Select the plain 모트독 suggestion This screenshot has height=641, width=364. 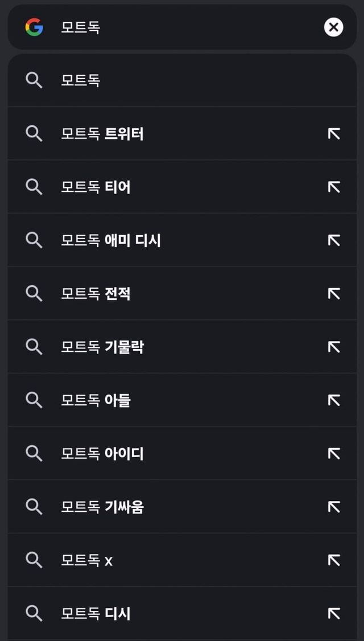pyautogui.click(x=81, y=80)
